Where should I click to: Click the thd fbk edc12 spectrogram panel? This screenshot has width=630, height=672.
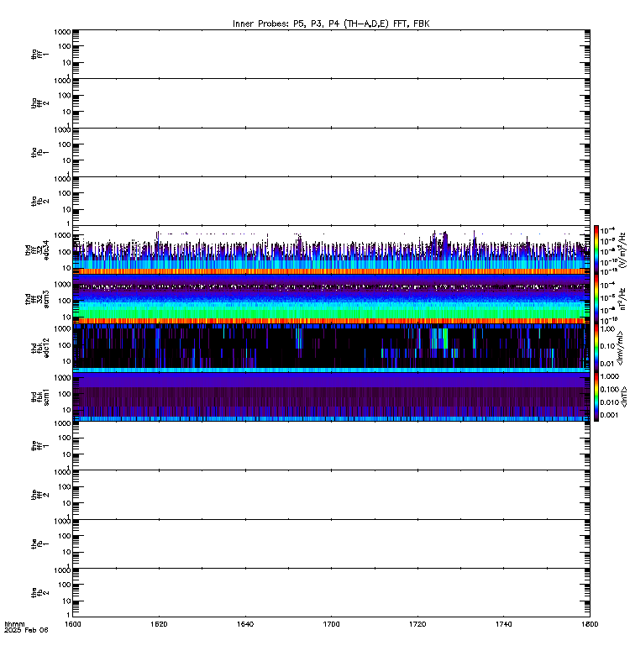331,348
